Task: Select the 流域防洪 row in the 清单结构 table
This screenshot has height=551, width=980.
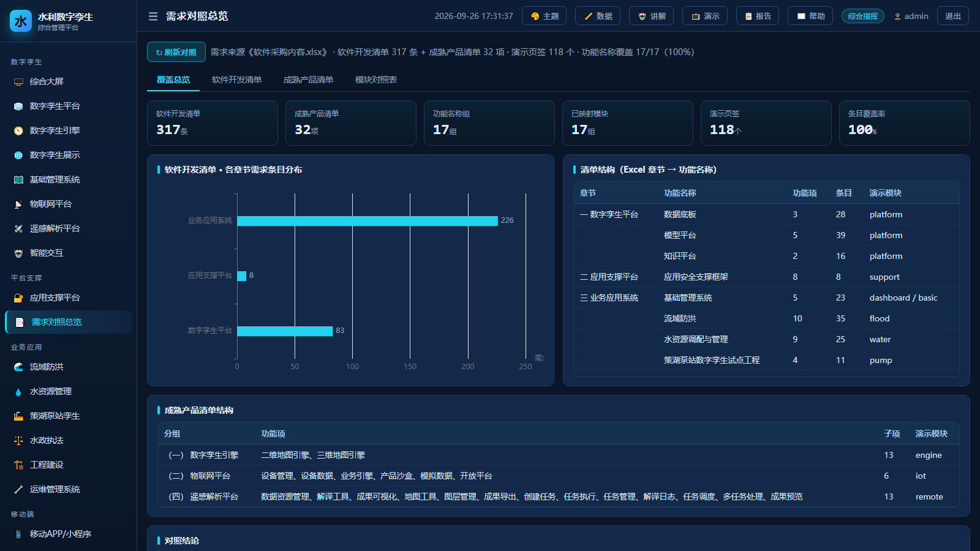Action: pyautogui.click(x=766, y=318)
